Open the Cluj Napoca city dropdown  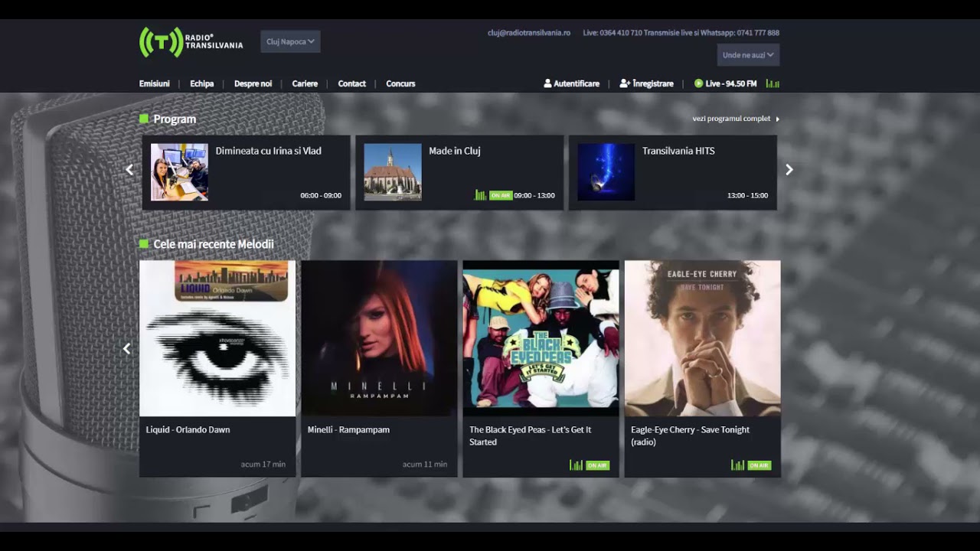(x=290, y=41)
